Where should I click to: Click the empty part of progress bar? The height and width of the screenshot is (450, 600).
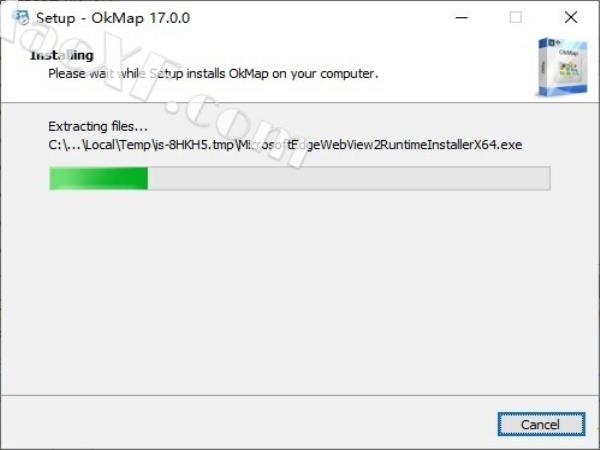pos(349,178)
